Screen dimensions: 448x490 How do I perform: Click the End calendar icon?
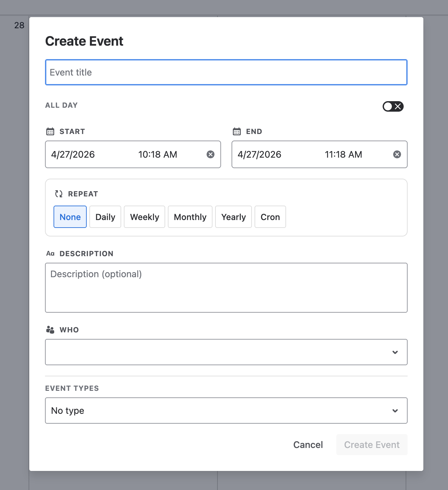point(237,132)
